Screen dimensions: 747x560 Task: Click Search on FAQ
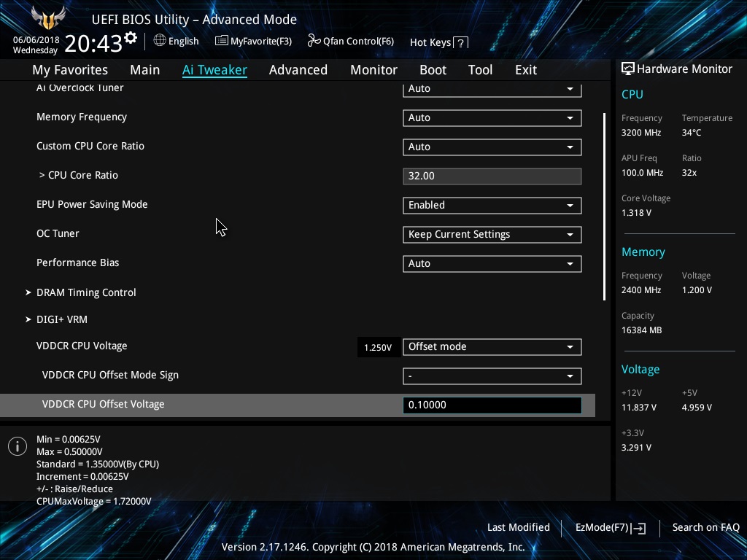pos(706,528)
